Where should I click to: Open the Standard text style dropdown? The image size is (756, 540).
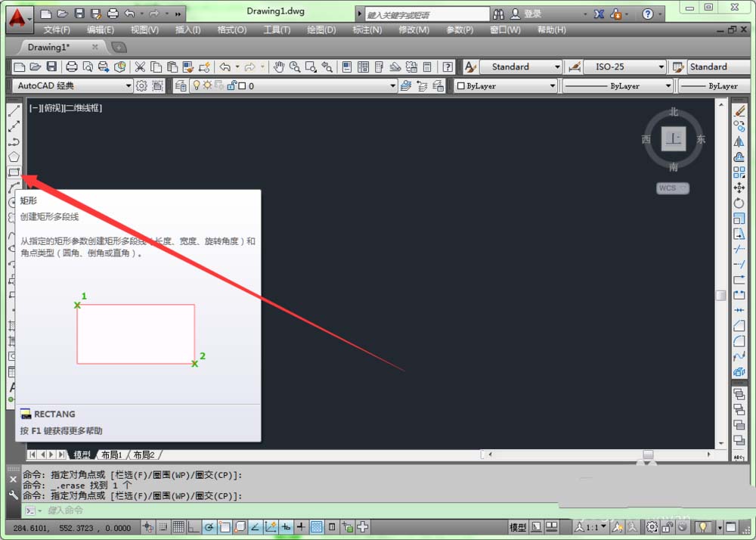click(521, 67)
